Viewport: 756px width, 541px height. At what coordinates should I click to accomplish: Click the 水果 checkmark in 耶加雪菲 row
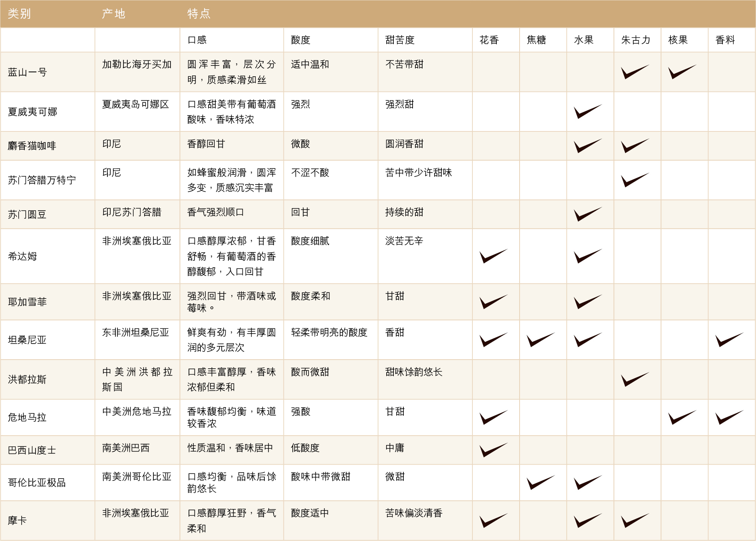coord(588,302)
